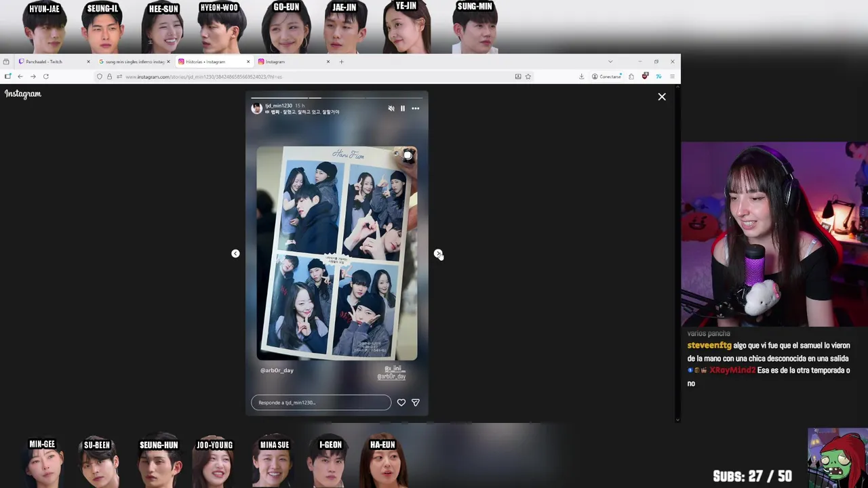Open the browser hamburger menu
Screen dimensions: 868x488
pyautogui.click(x=672, y=77)
